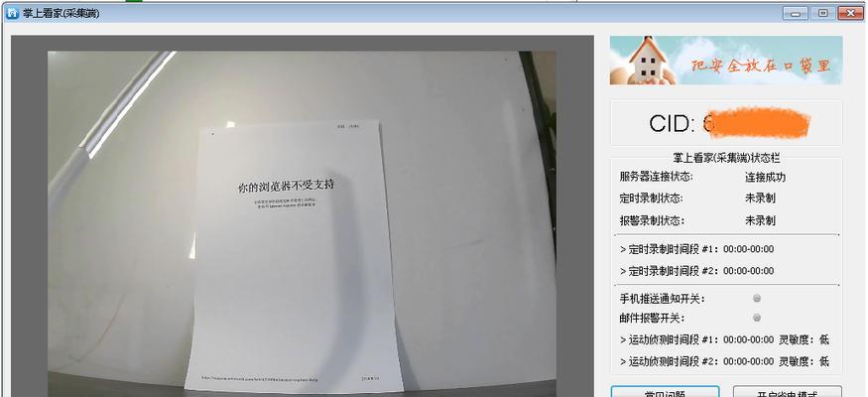868x397 pixels.
Task: Click 运动侦测时间段 #1 row
Action: coord(724,339)
